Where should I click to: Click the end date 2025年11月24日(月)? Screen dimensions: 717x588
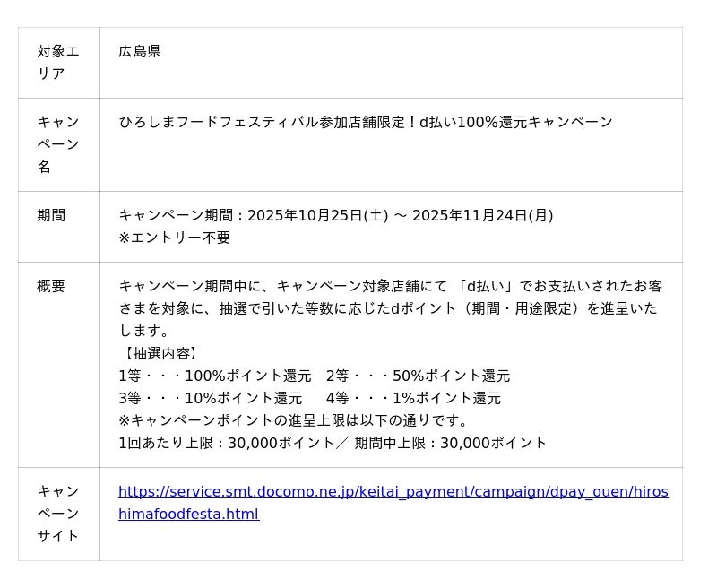click(482, 215)
